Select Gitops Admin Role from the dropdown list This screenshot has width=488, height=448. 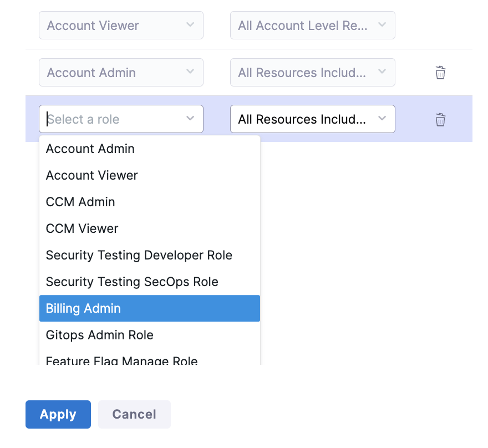click(99, 335)
